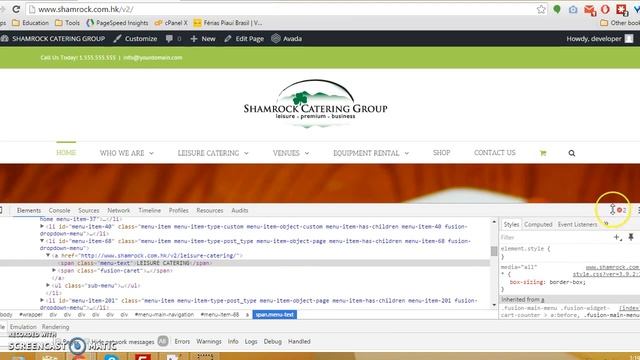The width and height of the screenshot is (640, 360).
Task: Go to the CONTACT US page link
Action: point(495,153)
